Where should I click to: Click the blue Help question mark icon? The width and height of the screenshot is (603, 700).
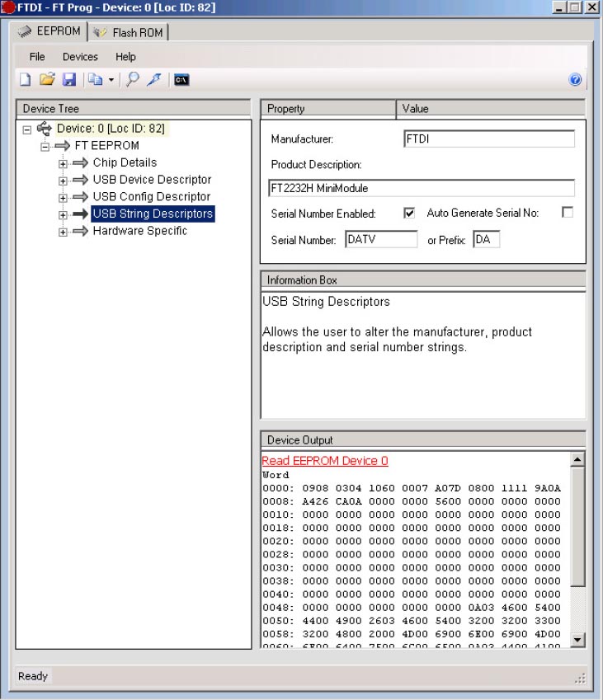pos(575,79)
